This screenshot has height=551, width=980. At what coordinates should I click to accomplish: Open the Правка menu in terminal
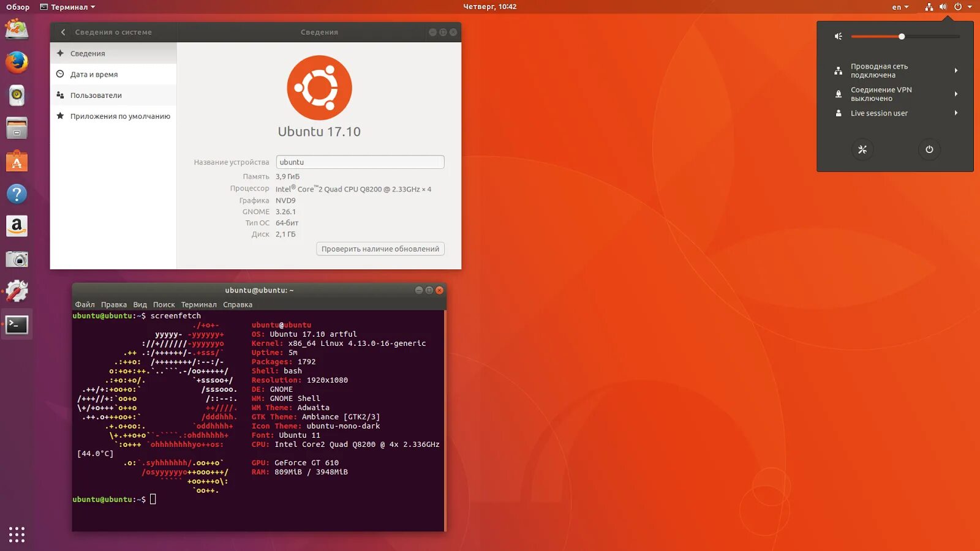(114, 304)
